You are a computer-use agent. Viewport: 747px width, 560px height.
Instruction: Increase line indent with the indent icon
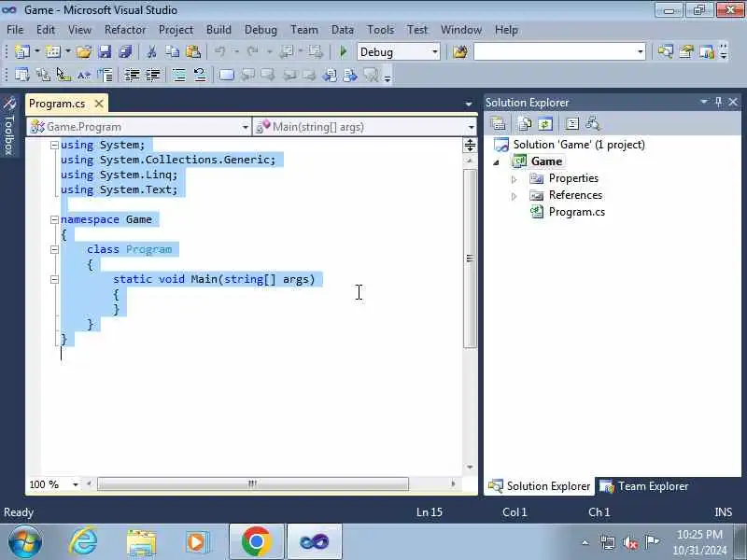pos(153,75)
